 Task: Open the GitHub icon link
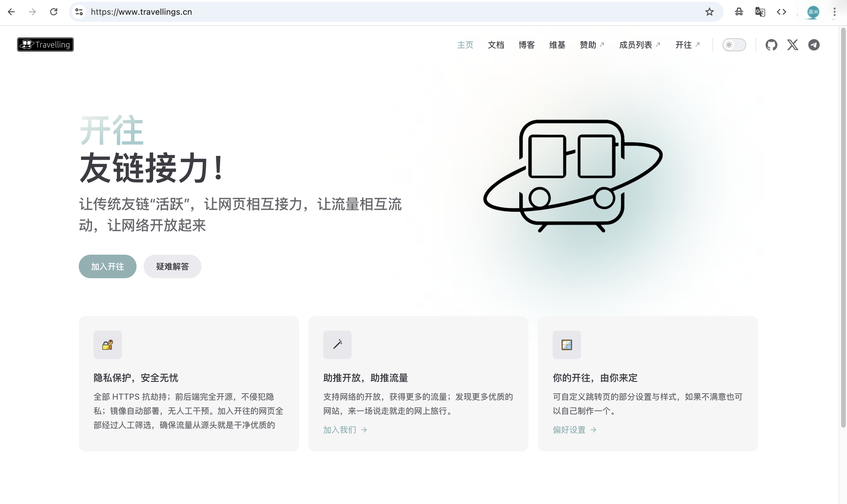(x=771, y=45)
